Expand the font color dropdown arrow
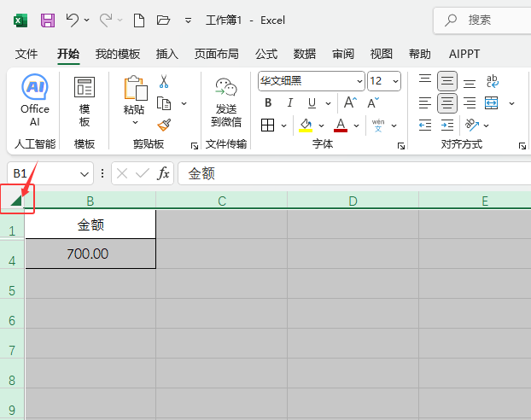Image resolution: width=531 pixels, height=420 pixels. point(356,125)
